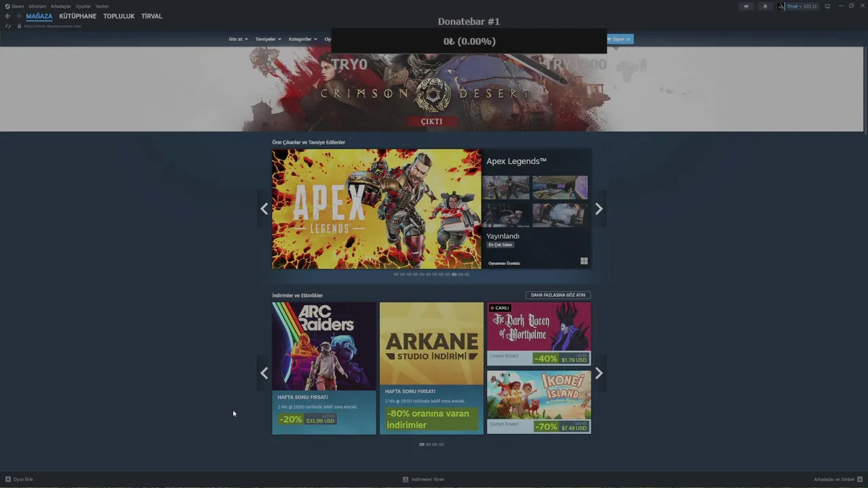The width and height of the screenshot is (868, 488).
Task: Show previous featured game arrow
Action: 264,209
